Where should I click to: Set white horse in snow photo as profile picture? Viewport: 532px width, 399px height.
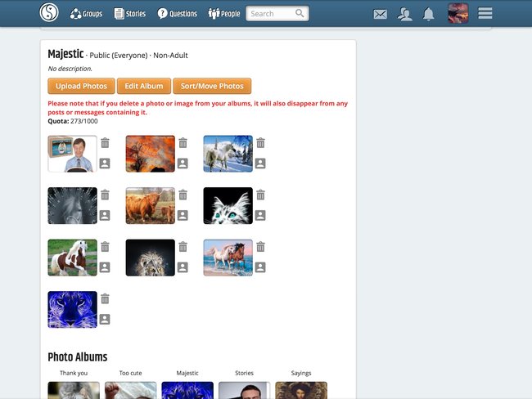pos(260,164)
